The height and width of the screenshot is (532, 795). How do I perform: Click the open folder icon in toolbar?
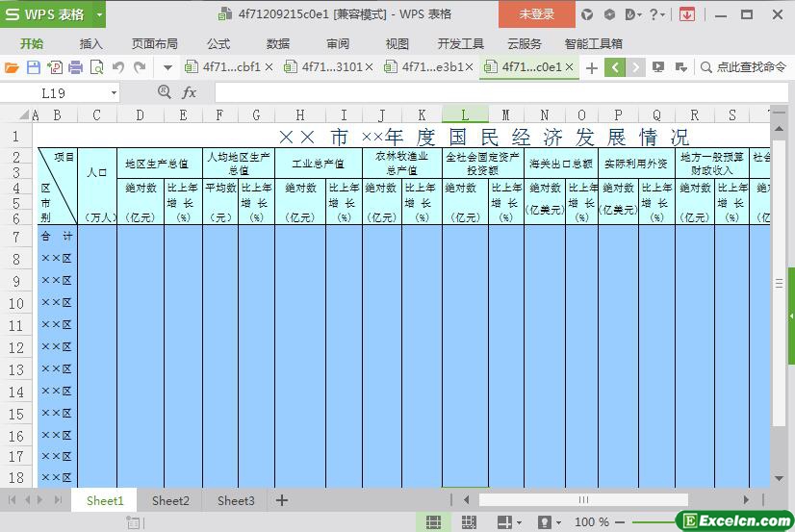[12, 67]
